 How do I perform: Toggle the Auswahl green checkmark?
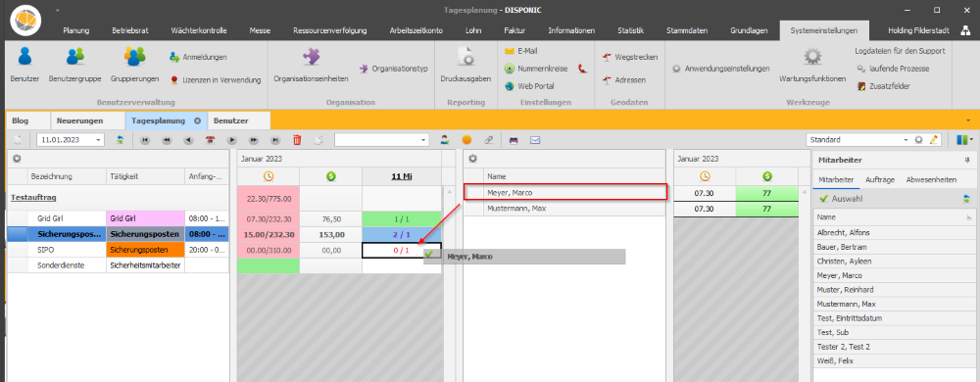[x=824, y=199]
